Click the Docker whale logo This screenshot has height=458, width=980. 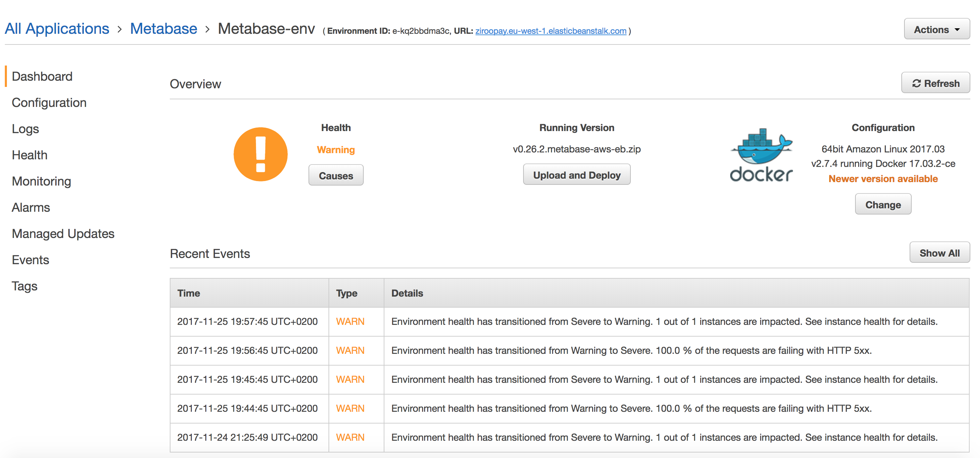coord(761,155)
